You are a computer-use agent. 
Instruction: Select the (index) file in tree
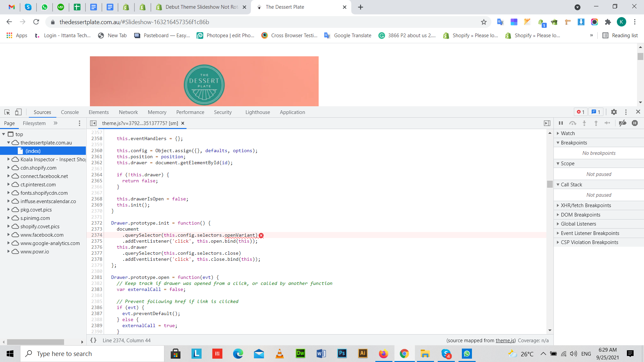click(33, 151)
